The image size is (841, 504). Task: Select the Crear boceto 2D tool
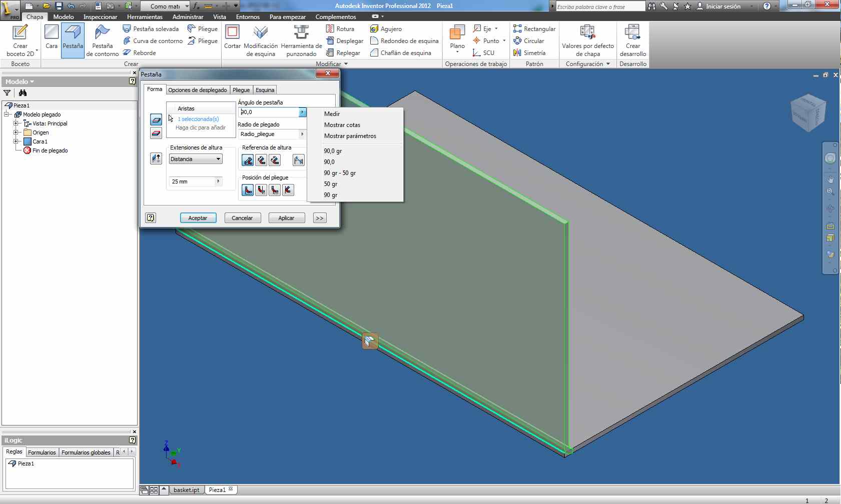tap(20, 40)
